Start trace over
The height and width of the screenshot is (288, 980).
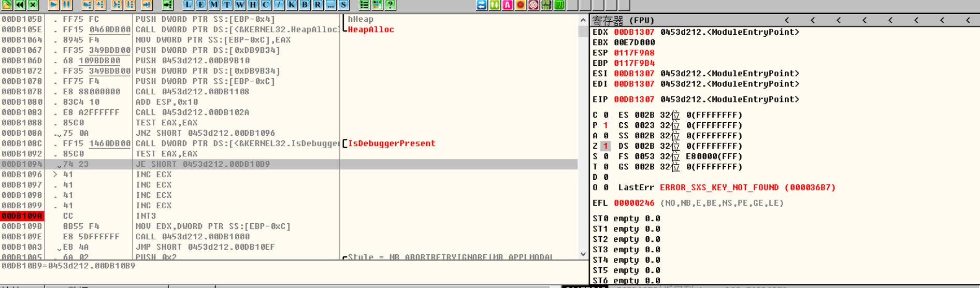click(x=130, y=5)
